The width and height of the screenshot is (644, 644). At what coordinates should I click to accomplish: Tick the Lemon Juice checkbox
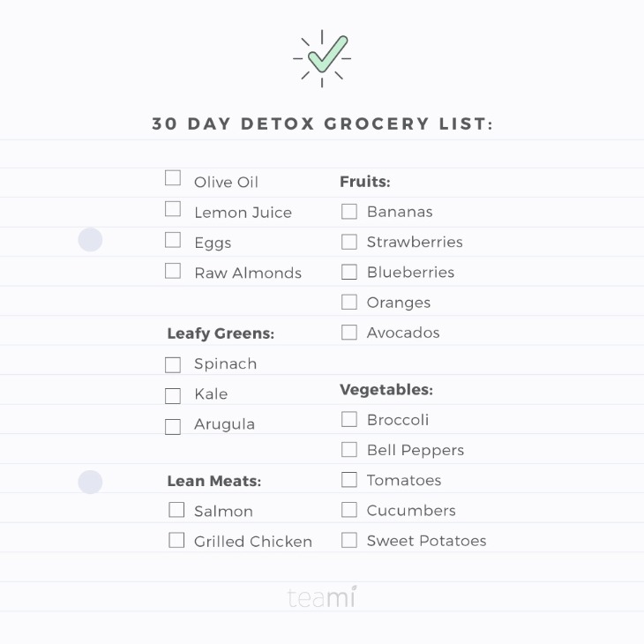pyautogui.click(x=173, y=209)
